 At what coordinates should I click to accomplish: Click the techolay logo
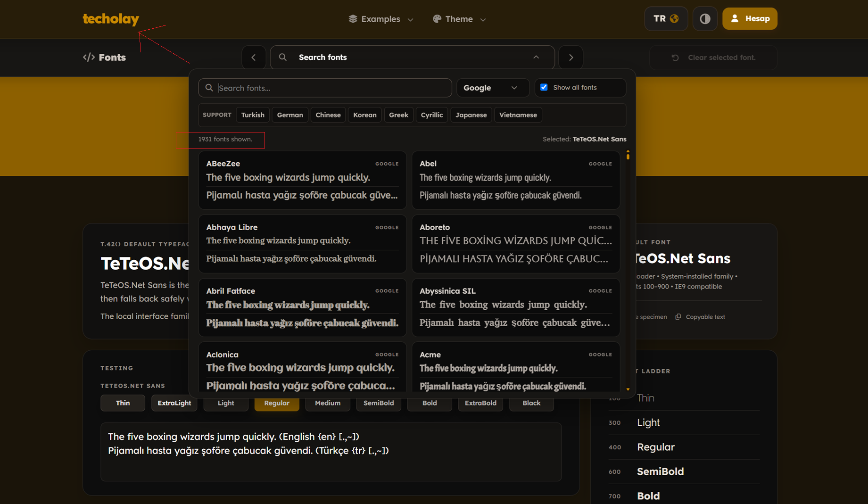coord(111,19)
